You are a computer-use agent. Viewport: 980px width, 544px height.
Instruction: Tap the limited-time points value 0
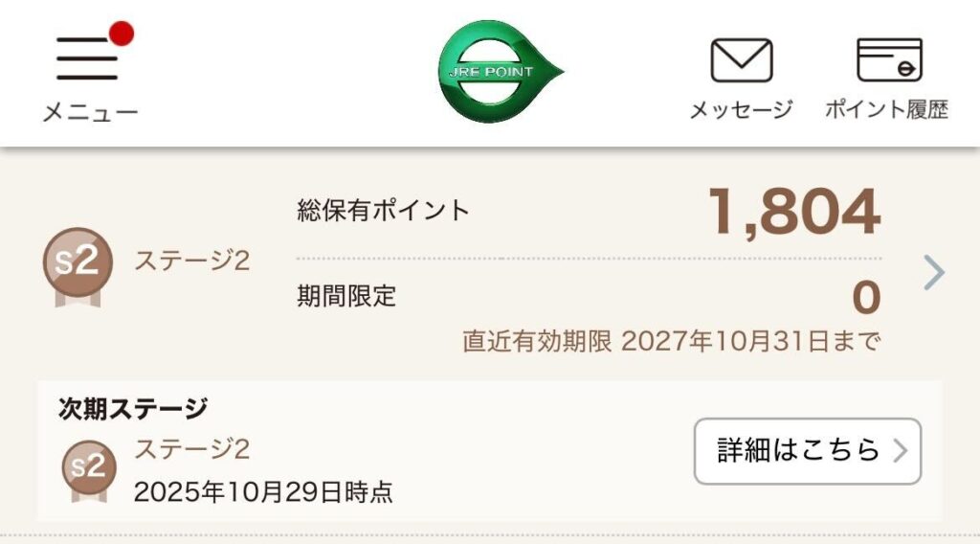tap(865, 298)
